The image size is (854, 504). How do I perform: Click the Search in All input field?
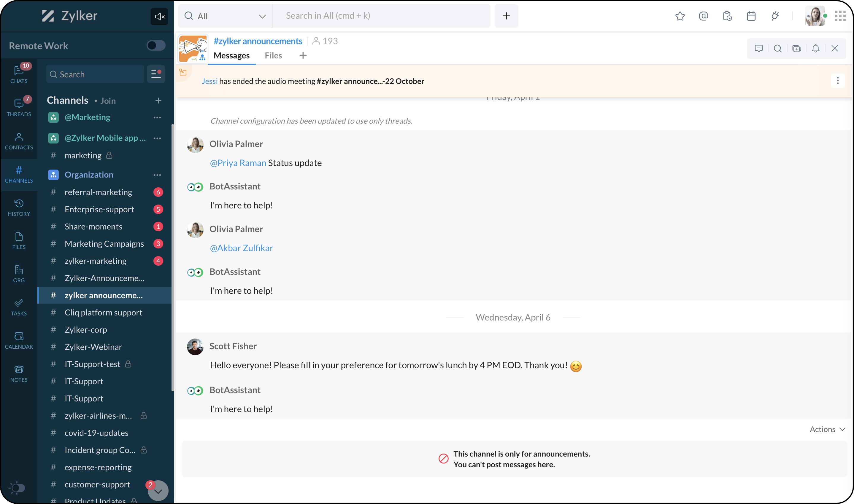coord(381,16)
